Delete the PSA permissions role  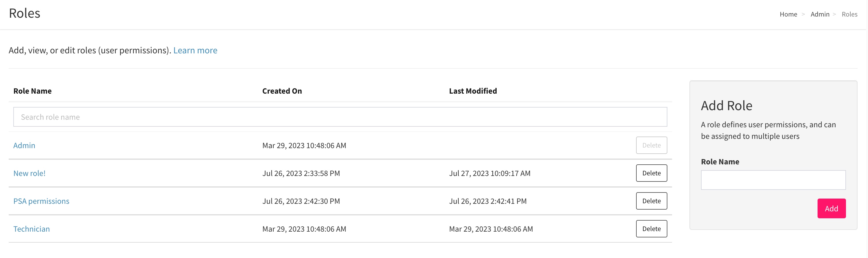point(651,201)
